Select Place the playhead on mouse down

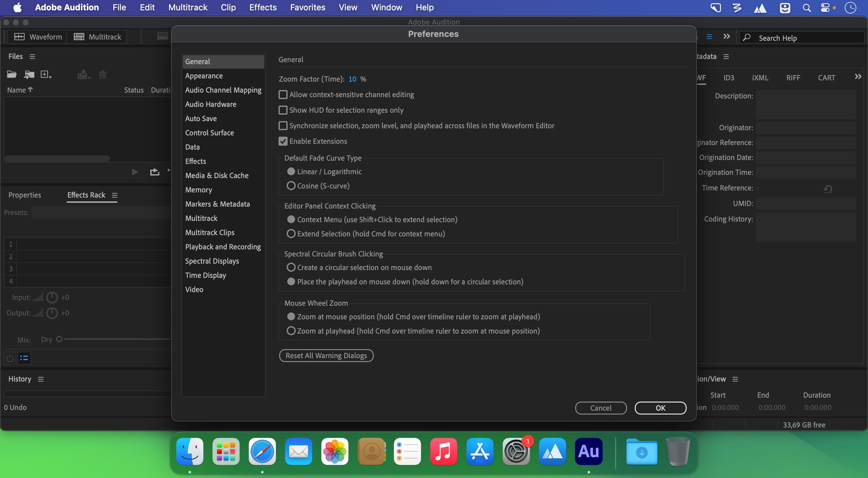[291, 282]
